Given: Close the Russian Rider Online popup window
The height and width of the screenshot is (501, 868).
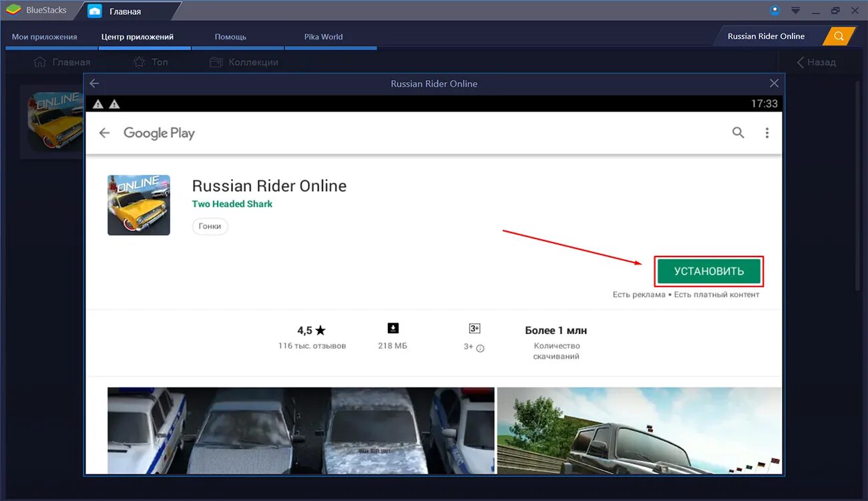Looking at the screenshot, I should 774,83.
